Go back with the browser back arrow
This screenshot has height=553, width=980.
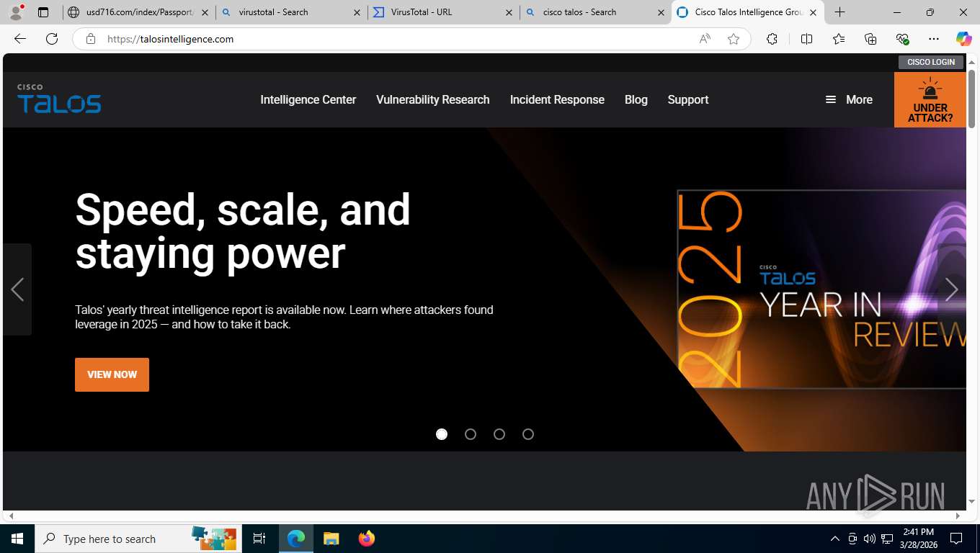click(x=20, y=39)
